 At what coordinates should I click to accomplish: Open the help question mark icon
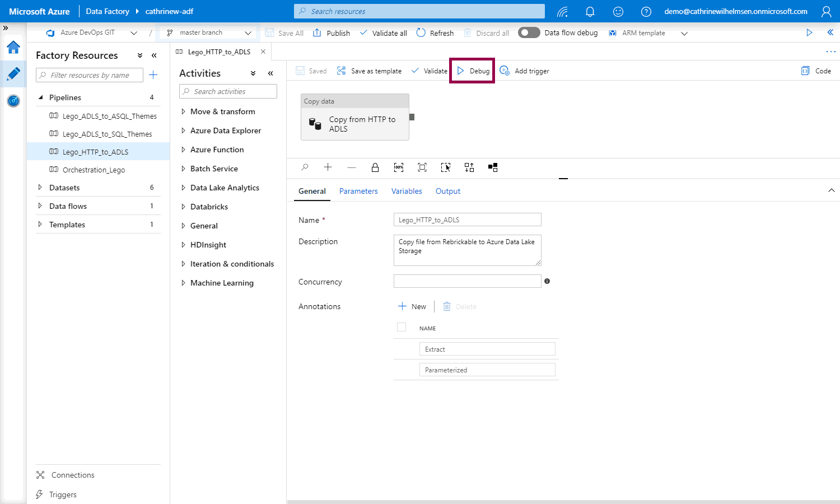[646, 12]
